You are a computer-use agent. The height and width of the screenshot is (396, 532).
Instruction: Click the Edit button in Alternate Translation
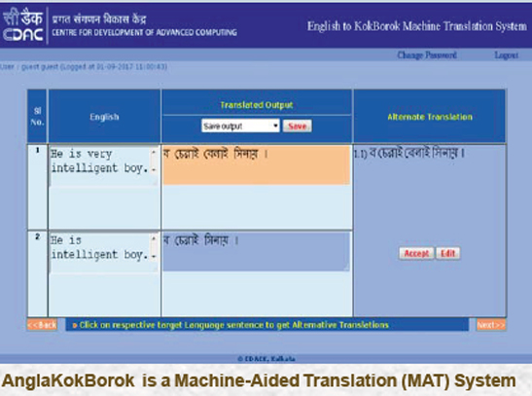click(447, 254)
